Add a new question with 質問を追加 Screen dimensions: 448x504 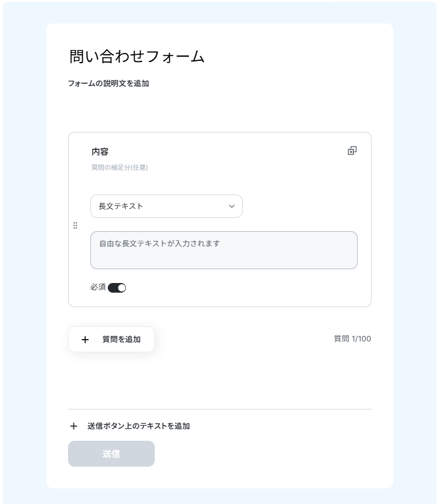pos(111,340)
